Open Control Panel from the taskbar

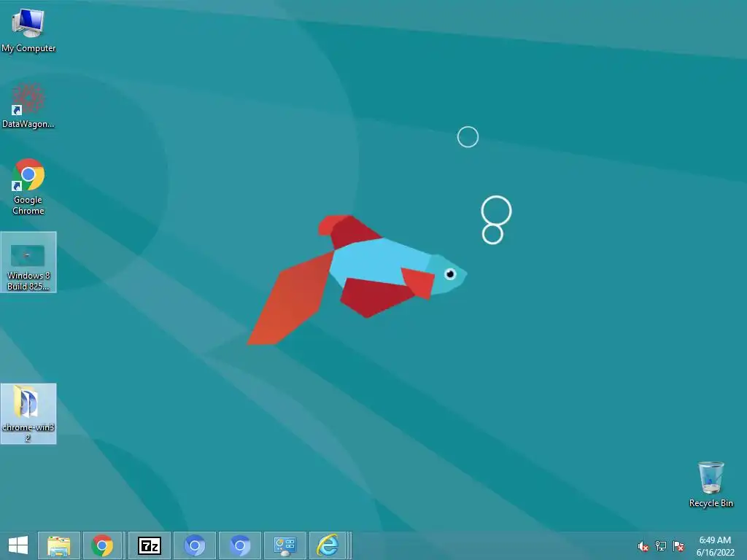(x=285, y=545)
